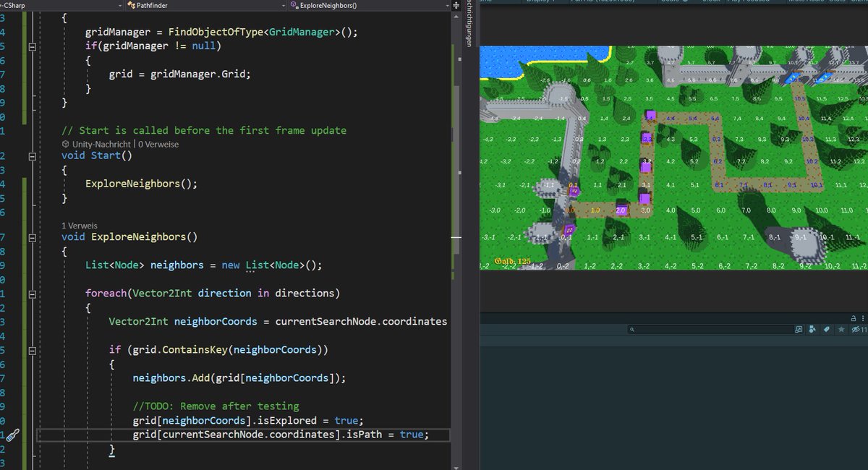Click the tile labelled 10,0 in the Game view
Image resolution: width=868 pixels, height=470 pixels.
pyautogui.click(x=821, y=210)
